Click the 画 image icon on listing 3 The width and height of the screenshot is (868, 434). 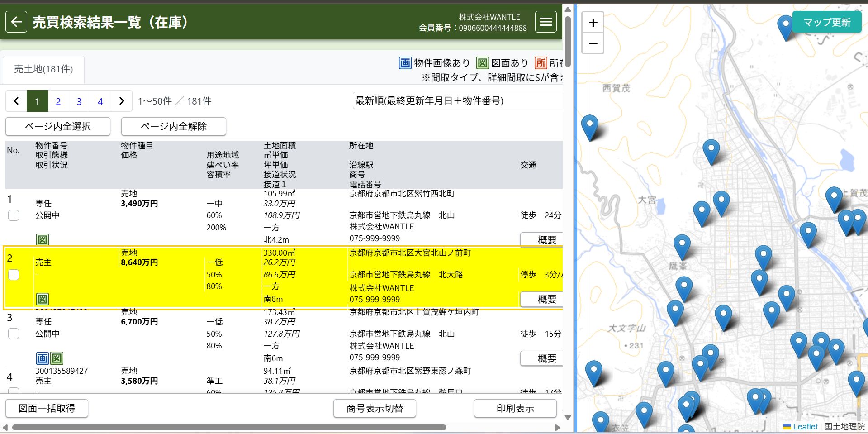click(41, 358)
